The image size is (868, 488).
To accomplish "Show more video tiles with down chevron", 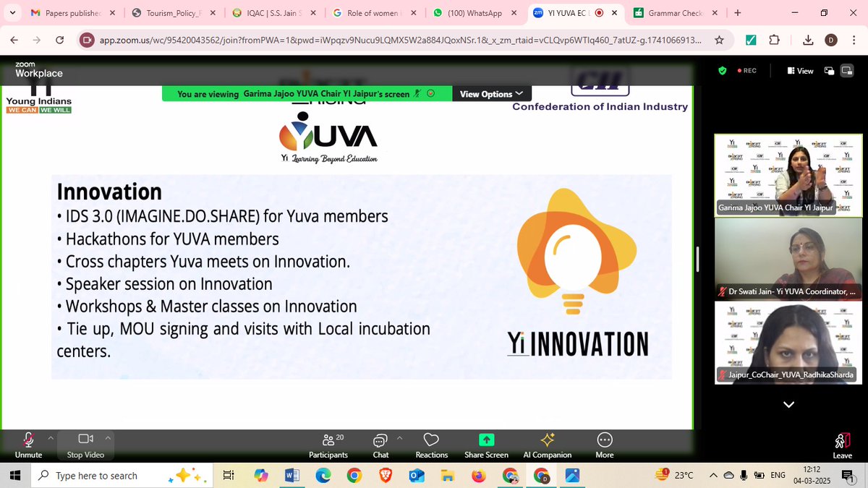I will (788, 404).
